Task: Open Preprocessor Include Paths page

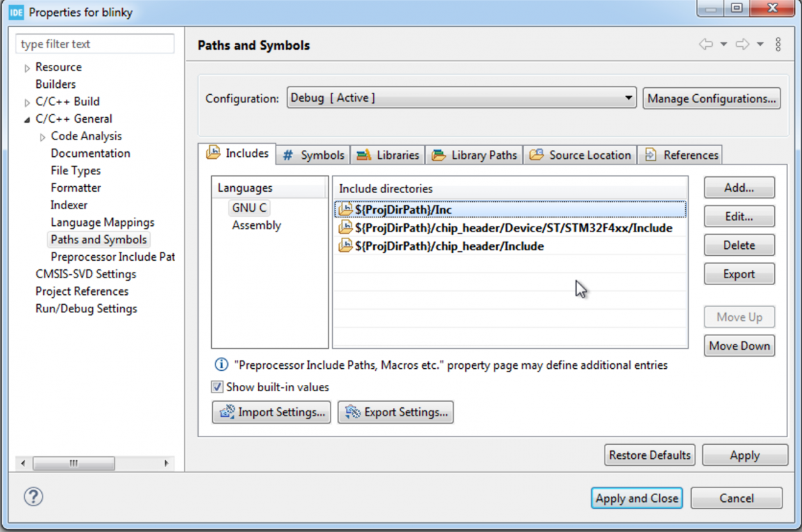Action: pyautogui.click(x=112, y=257)
